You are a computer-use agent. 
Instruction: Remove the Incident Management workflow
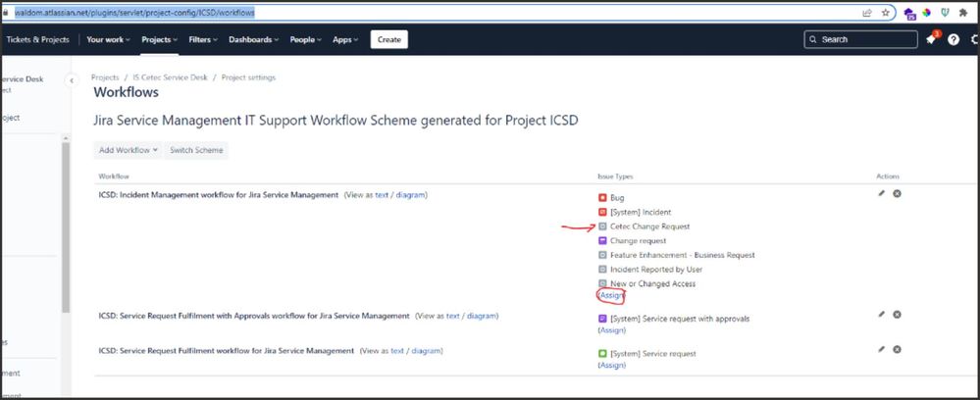(x=897, y=194)
